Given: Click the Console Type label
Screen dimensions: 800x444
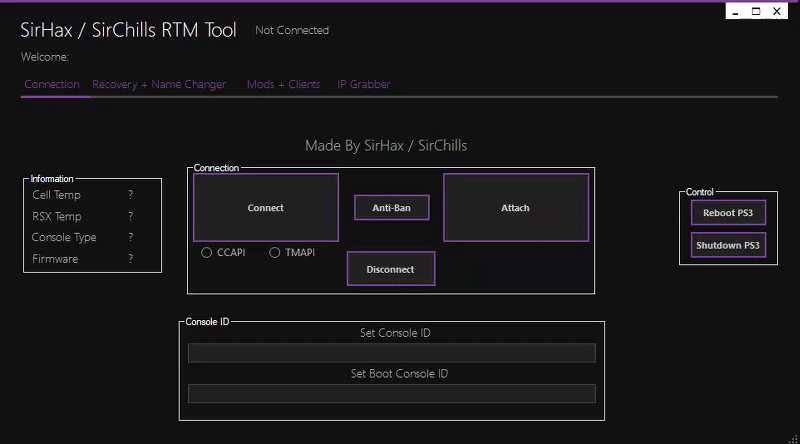Looking at the screenshot, I should click(x=64, y=238).
